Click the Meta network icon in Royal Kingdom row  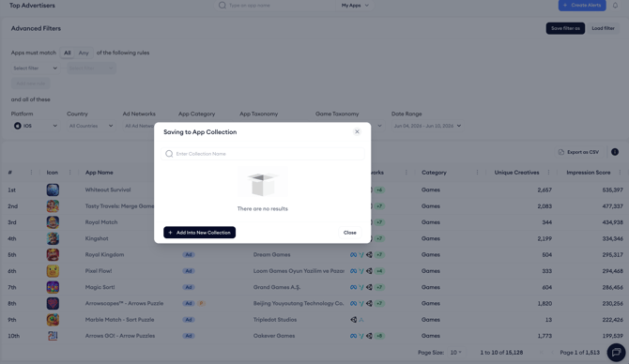pos(353,255)
